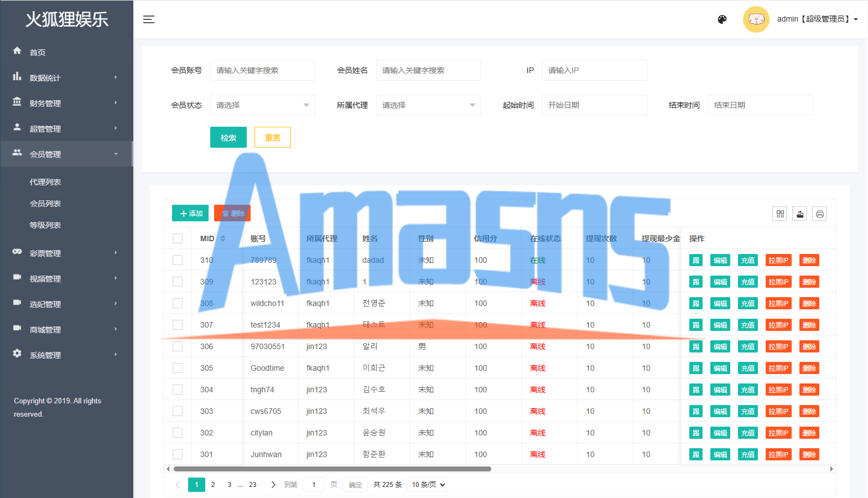Click the 请输入IP input field
Image resolution: width=868 pixels, height=498 pixels.
595,70
